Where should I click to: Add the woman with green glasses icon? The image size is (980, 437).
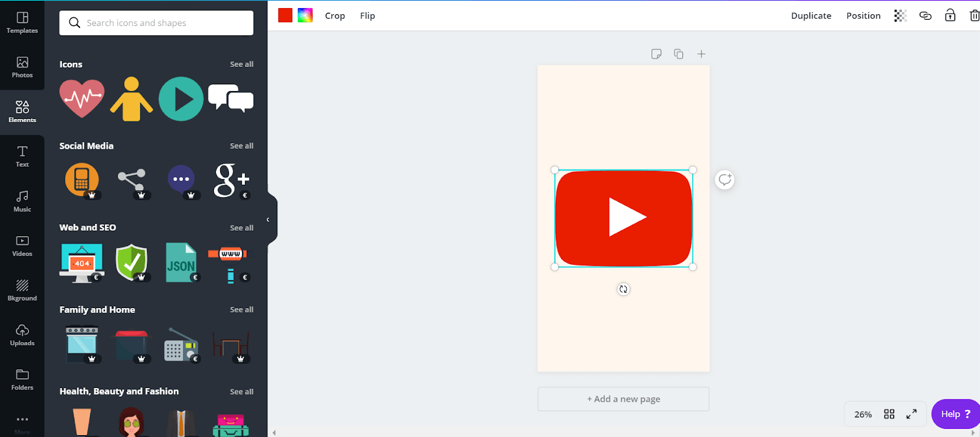point(131,423)
